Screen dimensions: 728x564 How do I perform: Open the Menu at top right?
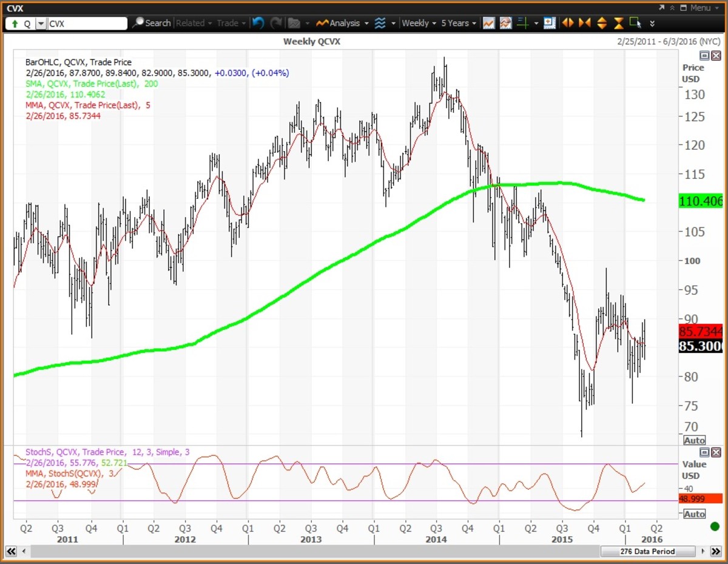point(701,8)
